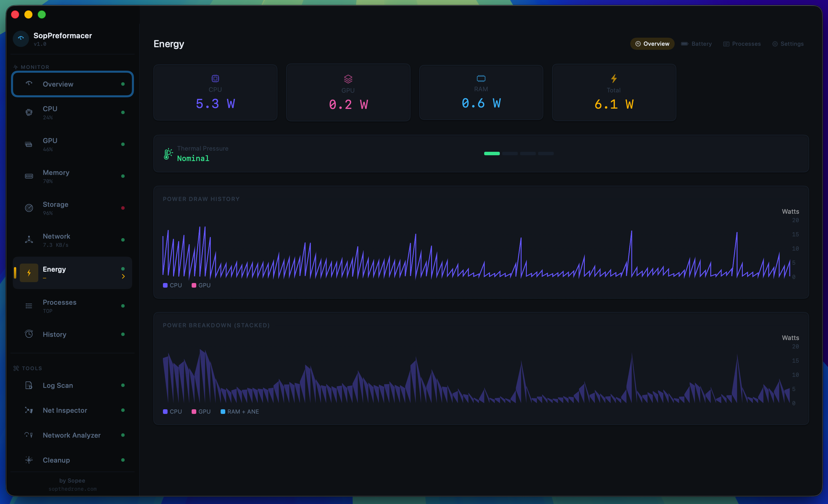Toggle the CPU legend under Power Draw History
Screen dimensions: 828x504
pos(172,285)
